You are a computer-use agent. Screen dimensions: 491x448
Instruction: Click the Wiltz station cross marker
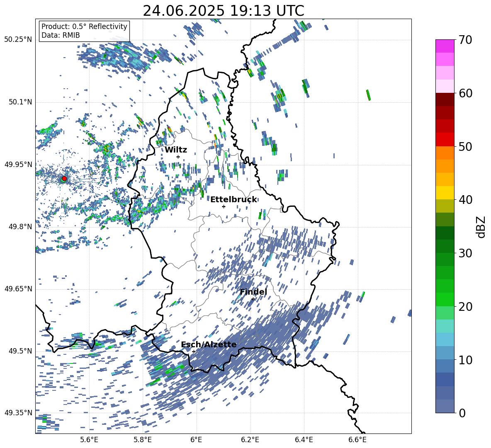click(178, 157)
